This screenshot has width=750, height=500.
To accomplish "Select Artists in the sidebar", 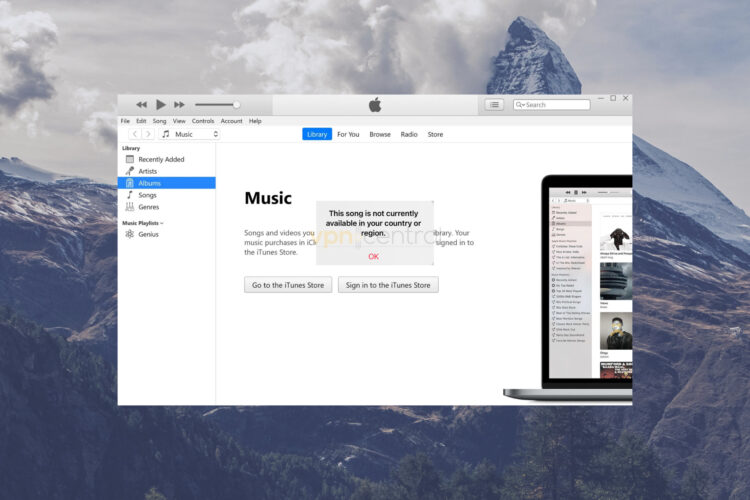I will tap(166, 171).
